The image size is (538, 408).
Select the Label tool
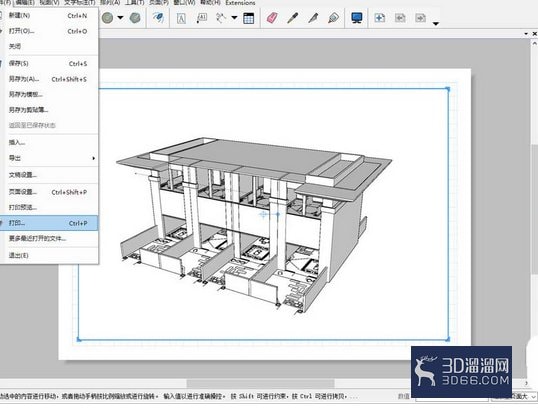coord(201,18)
